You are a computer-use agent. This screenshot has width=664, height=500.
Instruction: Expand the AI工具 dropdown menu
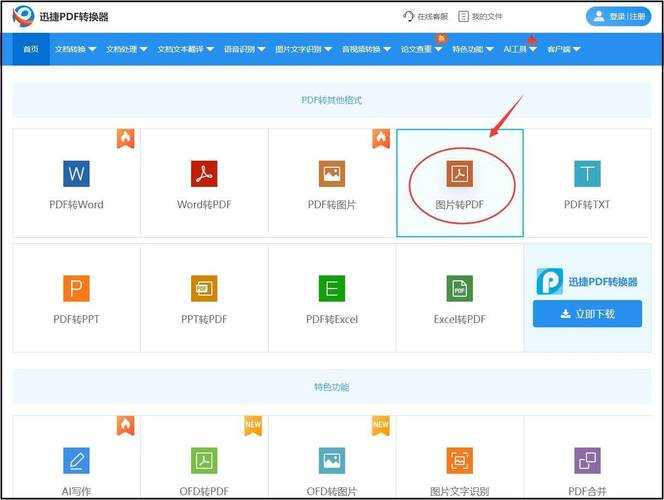click(x=520, y=49)
